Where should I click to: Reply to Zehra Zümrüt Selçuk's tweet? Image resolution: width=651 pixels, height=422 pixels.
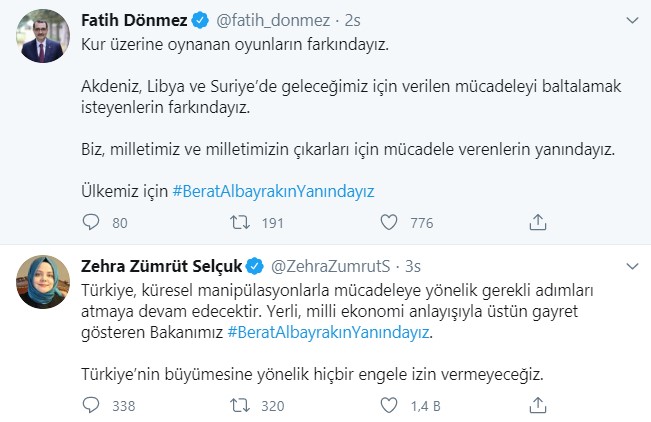91,405
